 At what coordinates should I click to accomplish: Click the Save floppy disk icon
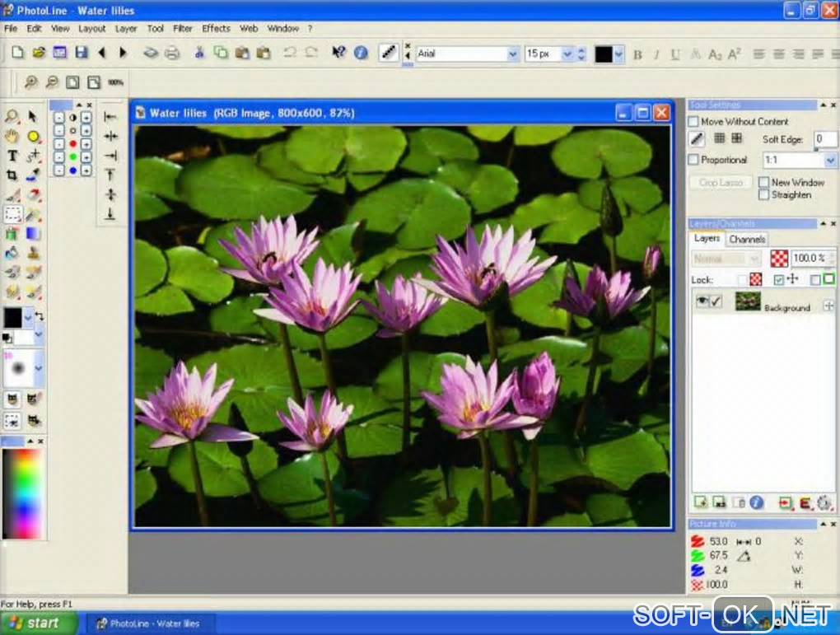coord(81,53)
